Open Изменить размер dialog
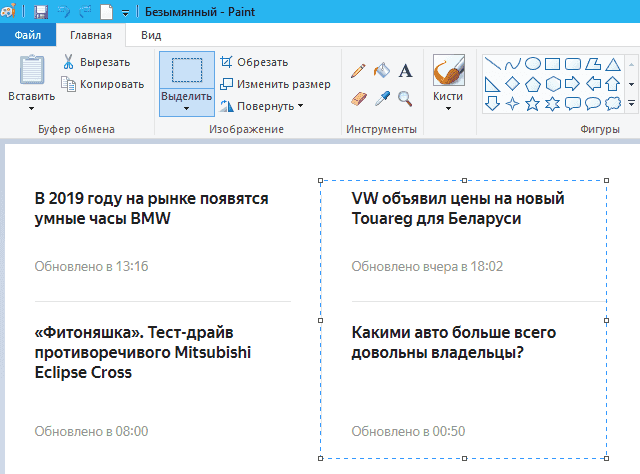 [x=276, y=84]
